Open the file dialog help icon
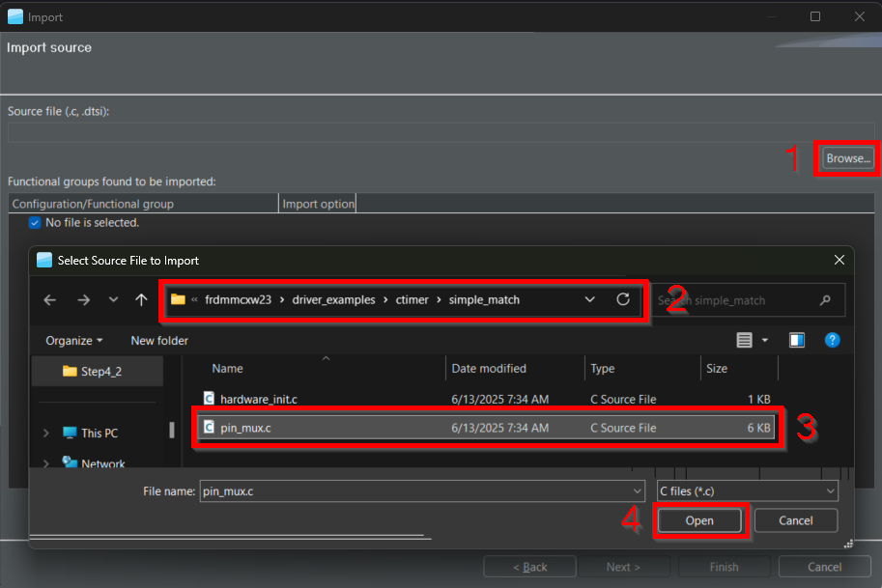Screen dimensions: 882x588 (x=832, y=340)
